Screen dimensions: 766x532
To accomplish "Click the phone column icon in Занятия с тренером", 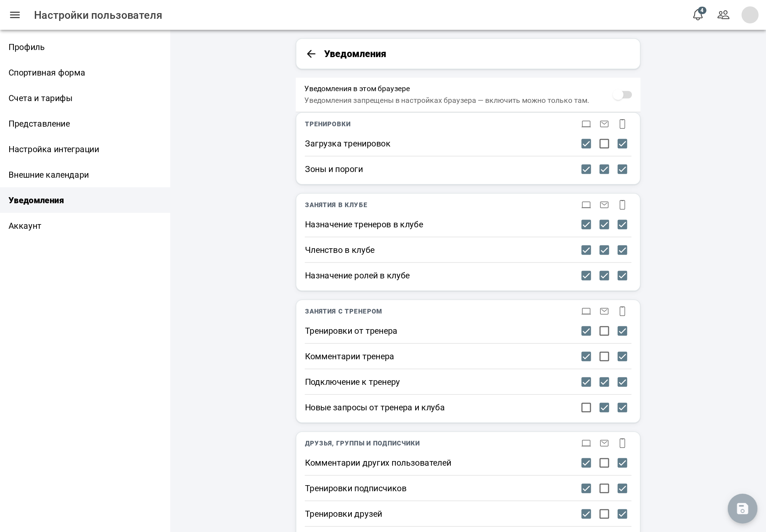I will coord(622,311).
